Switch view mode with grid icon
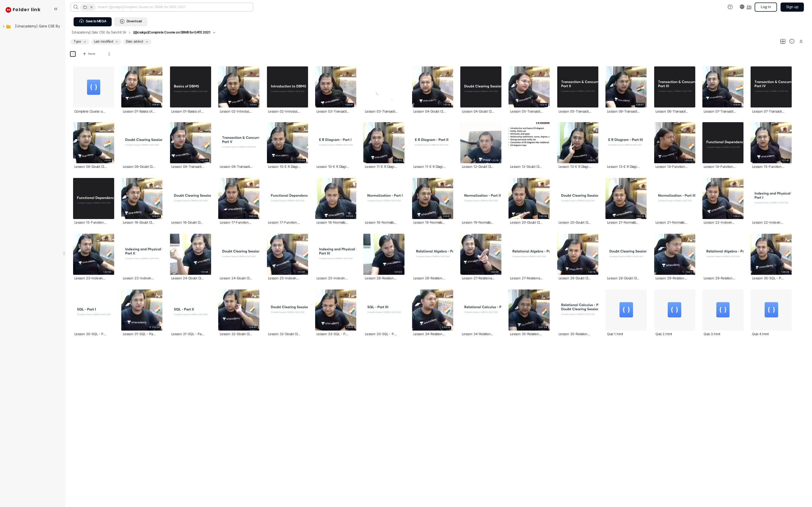The image size is (812, 507). (x=783, y=42)
